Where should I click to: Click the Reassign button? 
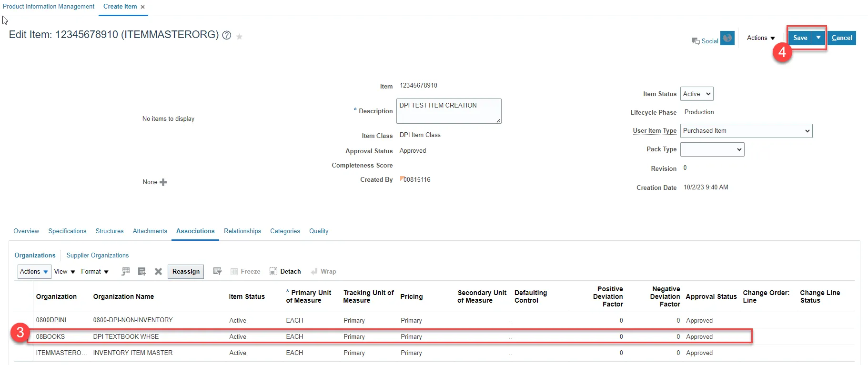(x=186, y=272)
